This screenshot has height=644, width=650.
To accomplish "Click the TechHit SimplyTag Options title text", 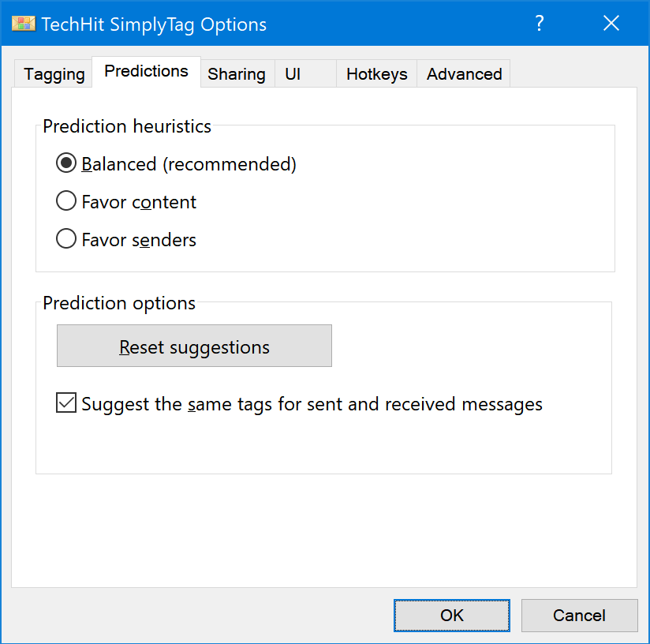I will 154,24.
